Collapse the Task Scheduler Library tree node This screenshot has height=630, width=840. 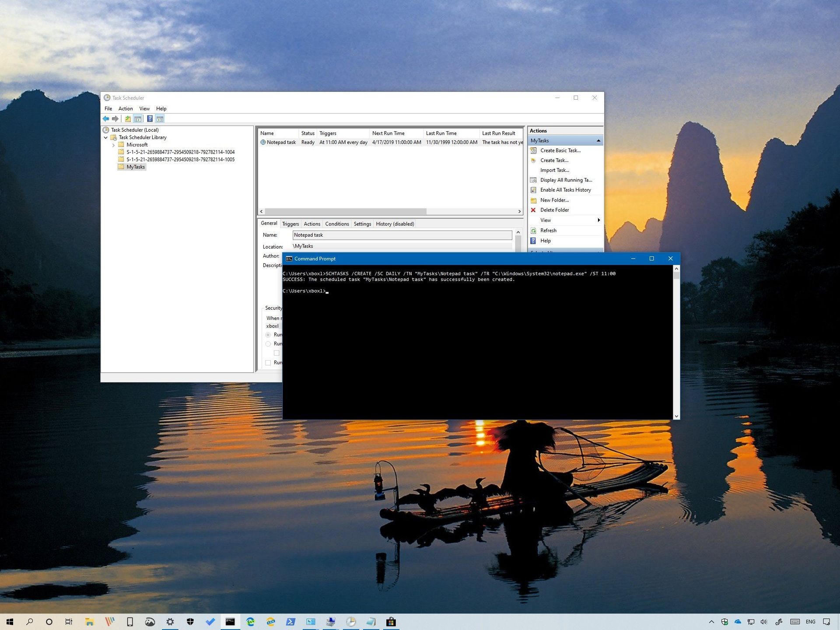pos(106,137)
